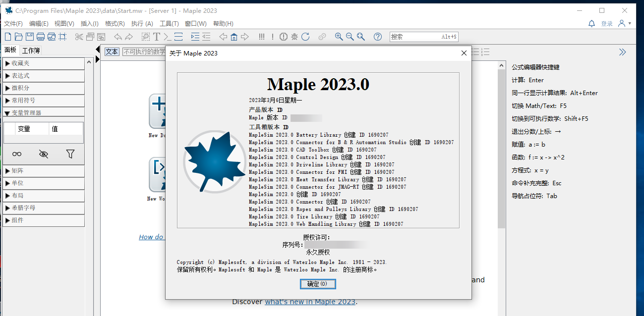Open the 编辑(E) menu

click(x=39, y=24)
